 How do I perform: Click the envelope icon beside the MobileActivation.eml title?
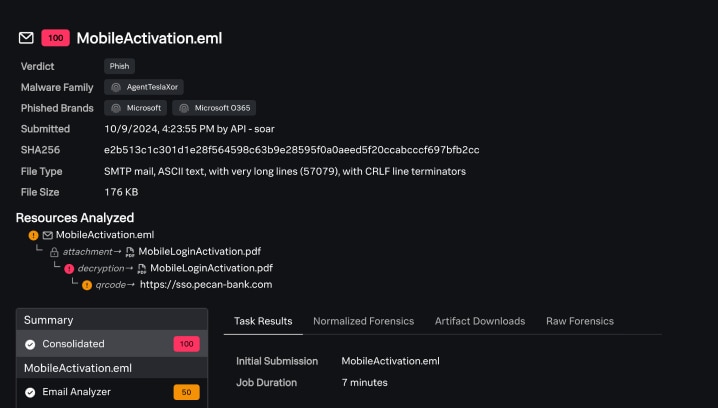(x=26, y=38)
